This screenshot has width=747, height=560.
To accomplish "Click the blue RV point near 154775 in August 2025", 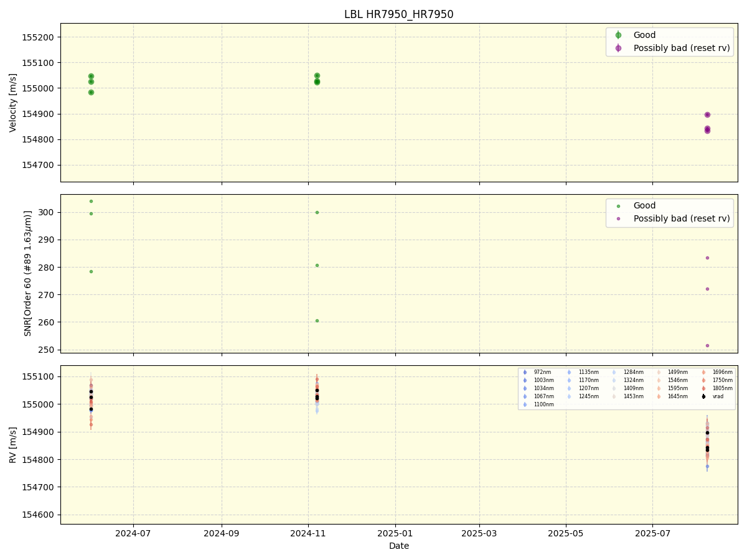I will pyautogui.click(x=707, y=466).
